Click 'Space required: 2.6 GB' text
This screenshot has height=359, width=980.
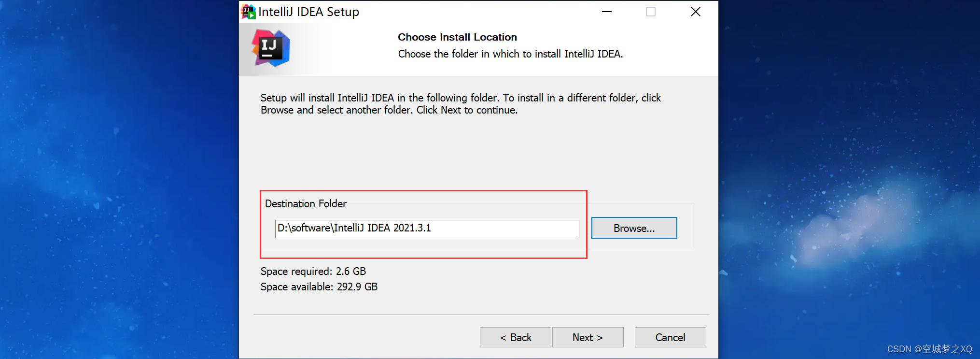(x=313, y=271)
